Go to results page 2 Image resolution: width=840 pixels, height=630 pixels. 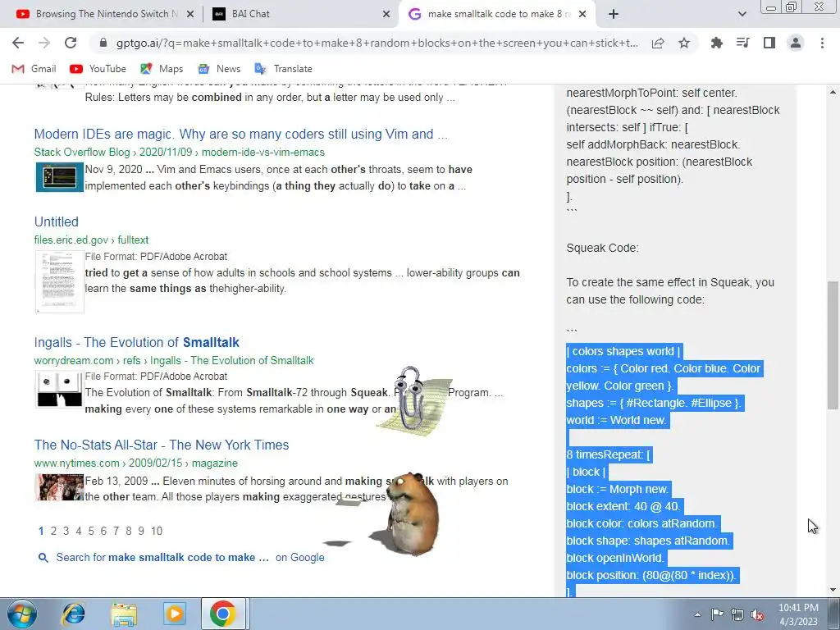pos(53,531)
